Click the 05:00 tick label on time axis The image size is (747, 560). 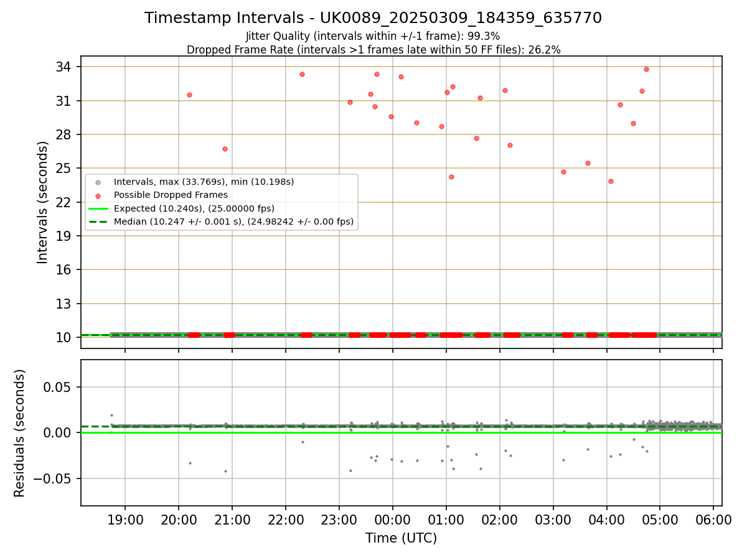pos(660,519)
